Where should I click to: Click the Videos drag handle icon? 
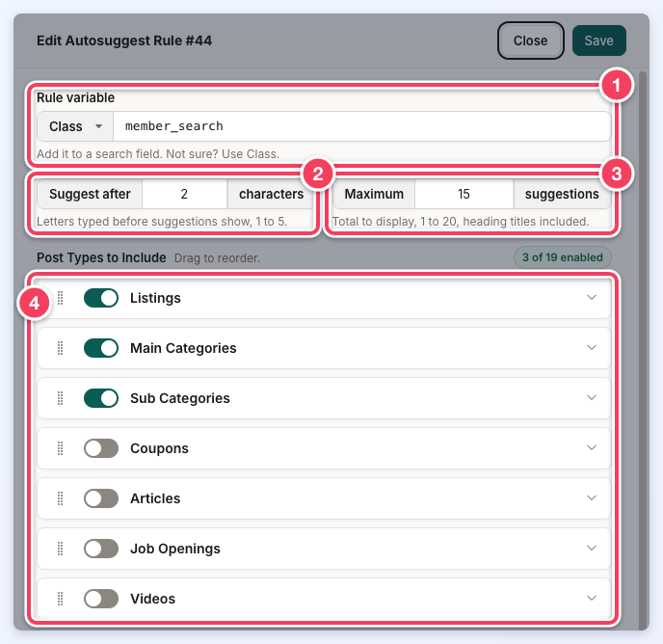pos(61,599)
